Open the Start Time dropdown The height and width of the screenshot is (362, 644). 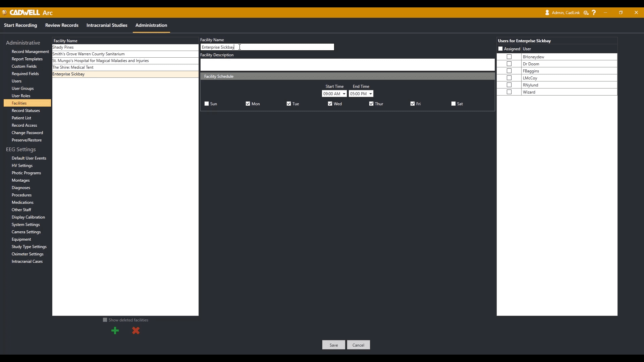pyautogui.click(x=344, y=94)
